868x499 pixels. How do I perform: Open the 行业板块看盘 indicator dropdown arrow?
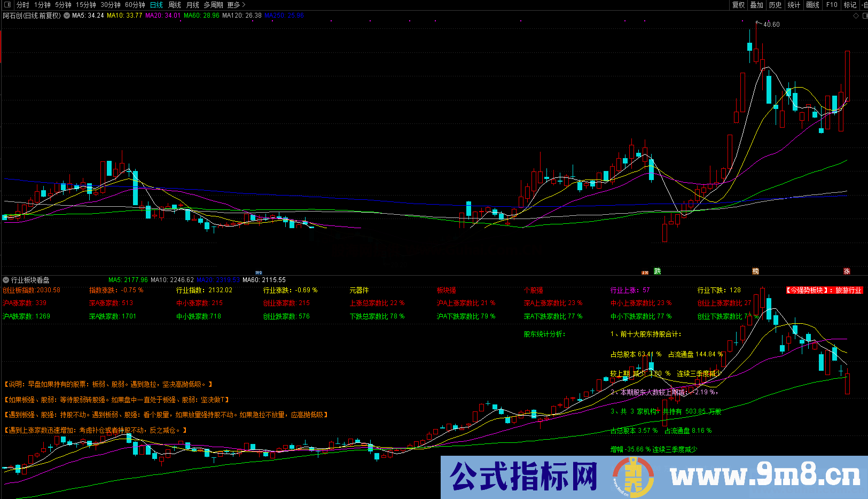[6, 279]
